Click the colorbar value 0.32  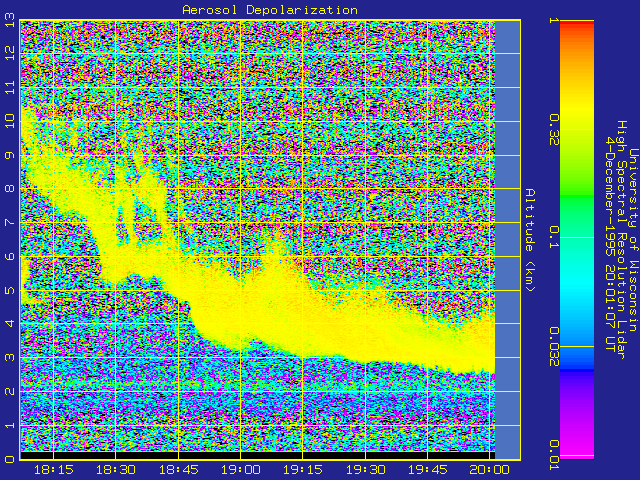(554, 130)
